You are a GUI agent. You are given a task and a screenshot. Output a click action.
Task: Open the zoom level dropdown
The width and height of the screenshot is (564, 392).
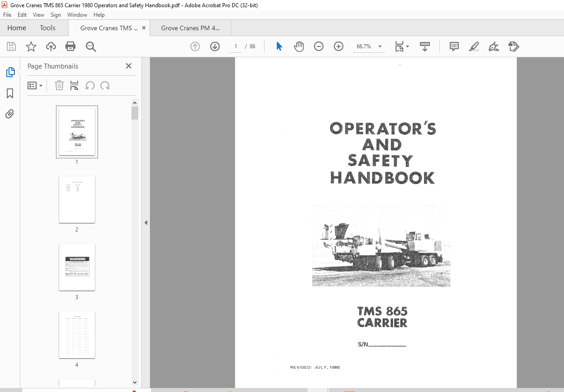point(380,46)
